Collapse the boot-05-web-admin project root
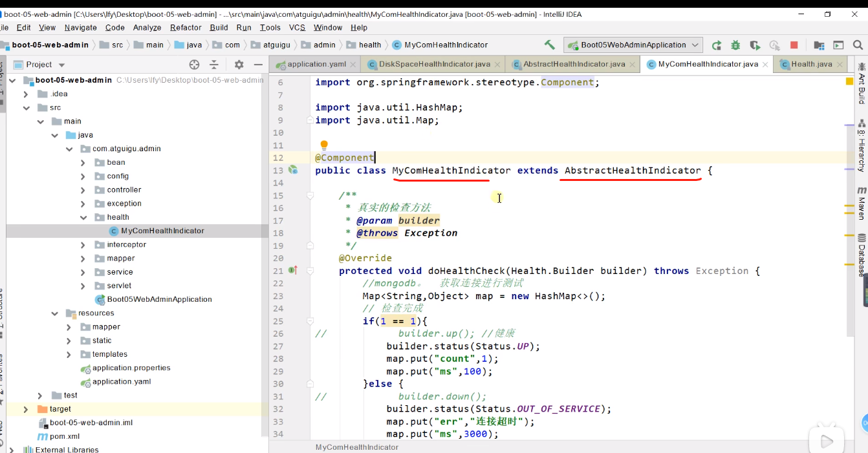 (x=12, y=80)
